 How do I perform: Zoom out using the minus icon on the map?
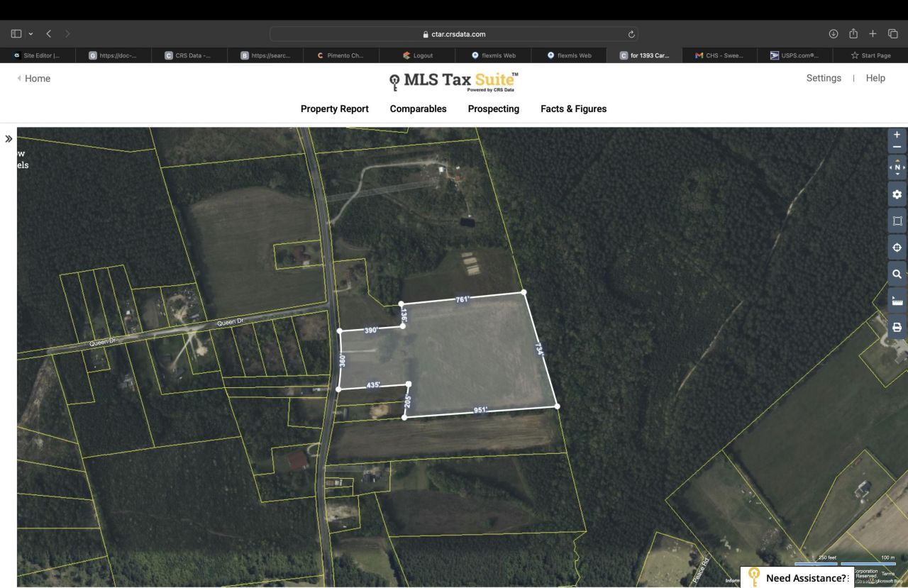897,148
